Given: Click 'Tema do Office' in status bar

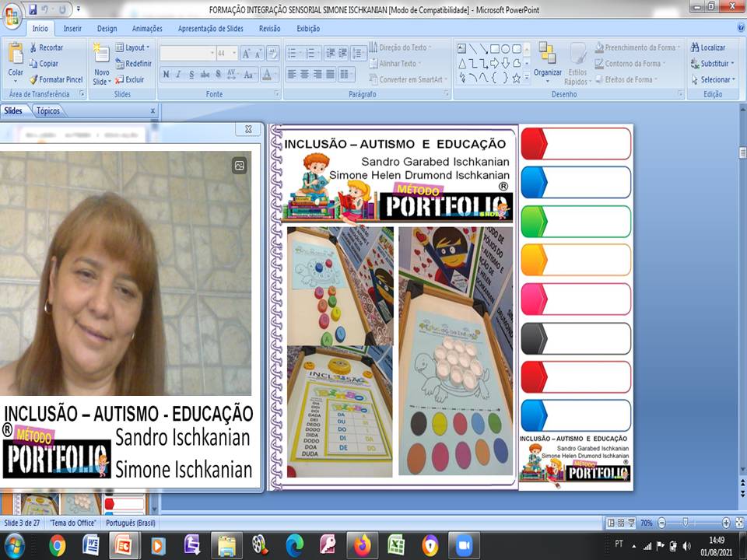Looking at the screenshot, I should point(73,523).
